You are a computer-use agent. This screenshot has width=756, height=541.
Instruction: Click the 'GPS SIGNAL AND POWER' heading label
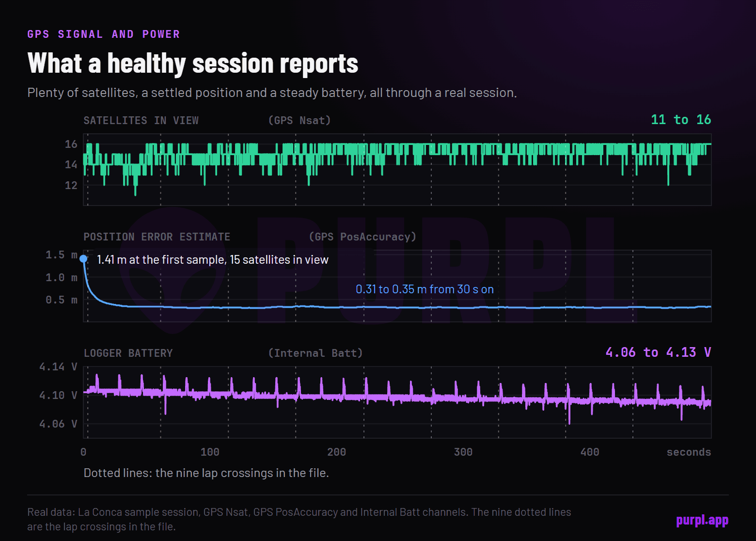[x=104, y=34]
